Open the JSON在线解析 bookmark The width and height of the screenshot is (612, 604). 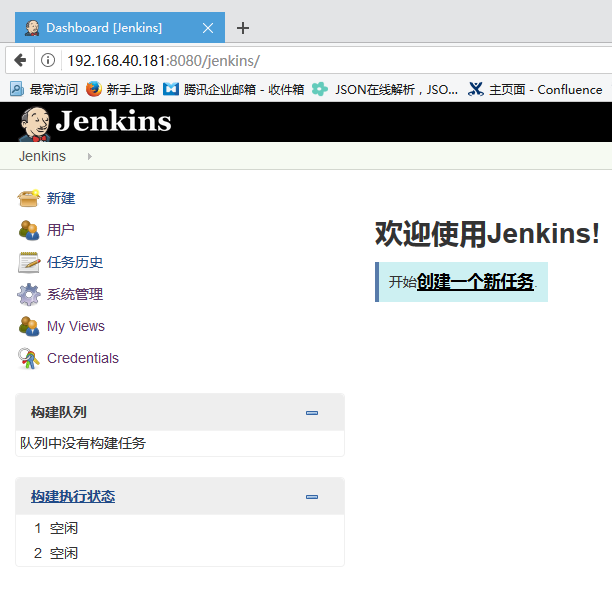pyautogui.click(x=385, y=89)
